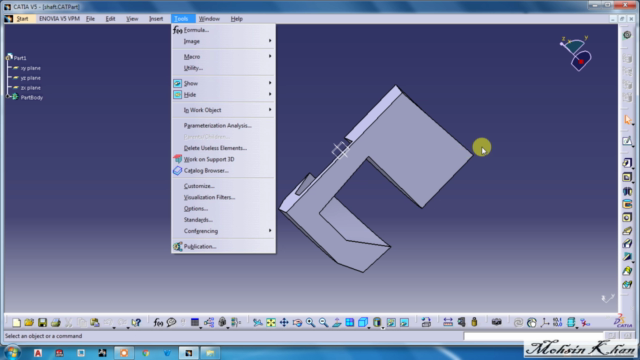
Task: Click the Sketch tool in right toolbar
Action: point(627,141)
